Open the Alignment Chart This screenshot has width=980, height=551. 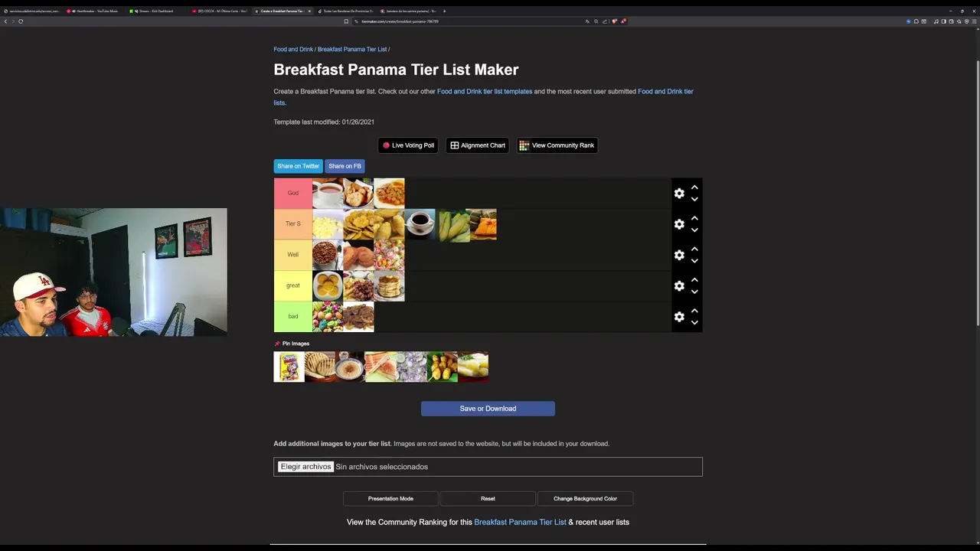point(478,145)
